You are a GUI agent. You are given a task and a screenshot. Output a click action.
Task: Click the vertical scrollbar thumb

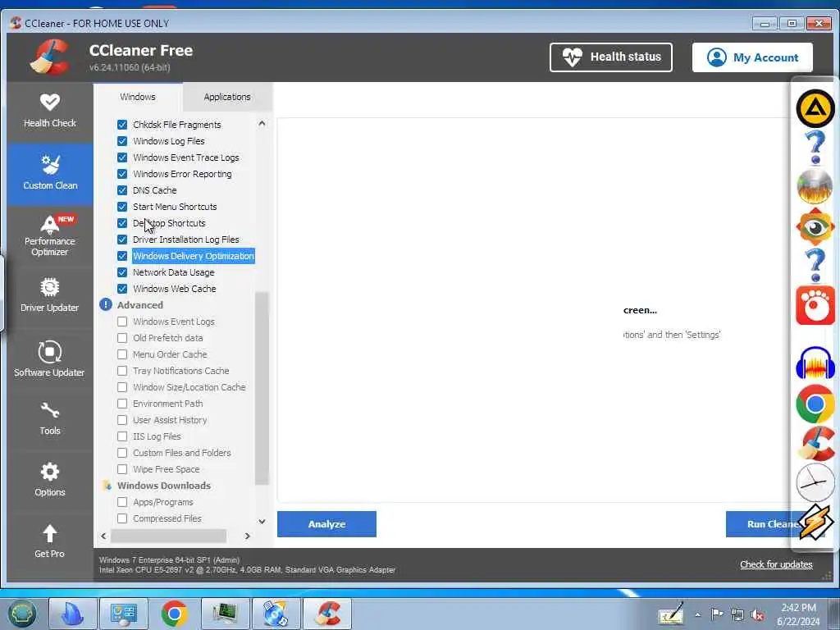pyautogui.click(x=262, y=388)
